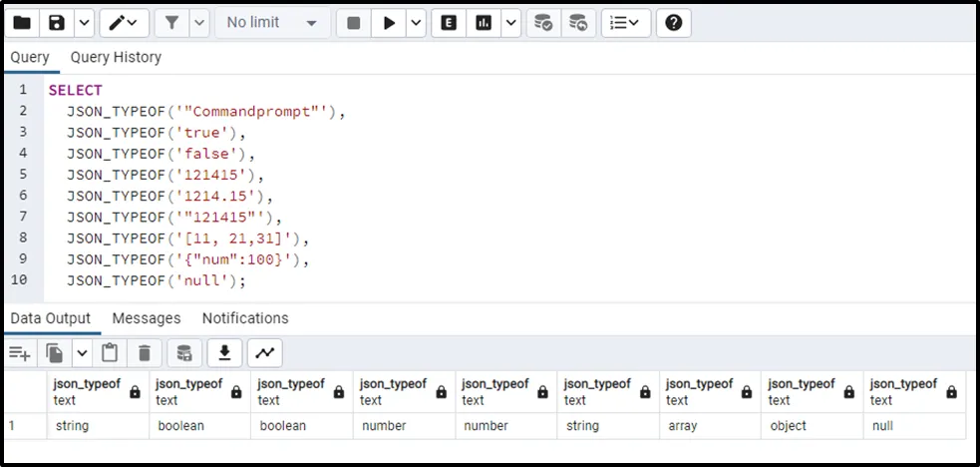
Task: Download results as CSV file
Action: [x=224, y=352]
